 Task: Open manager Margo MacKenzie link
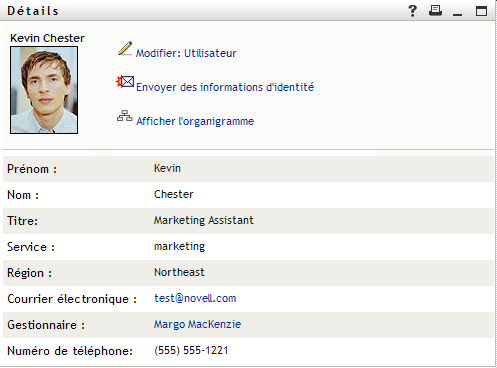[197, 324]
